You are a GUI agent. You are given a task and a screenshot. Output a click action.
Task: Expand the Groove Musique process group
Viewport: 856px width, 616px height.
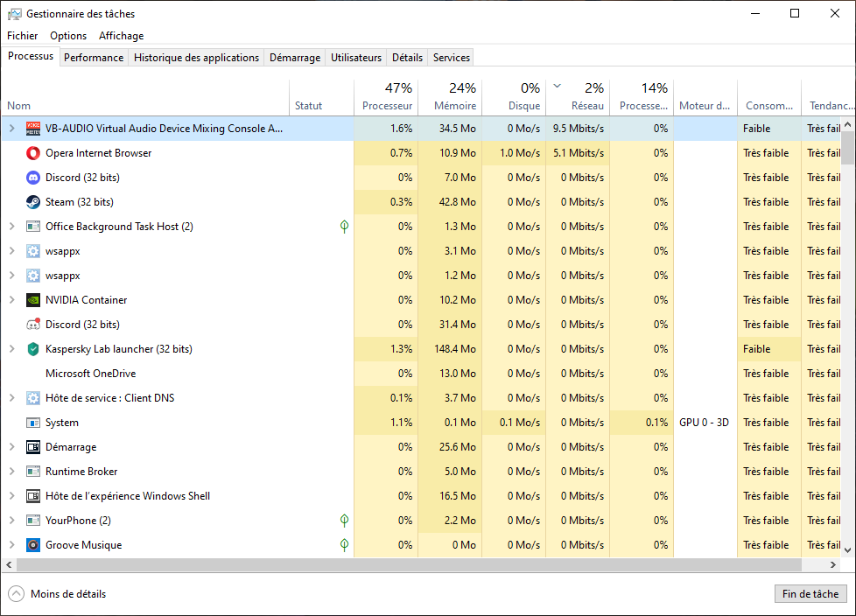[12, 545]
